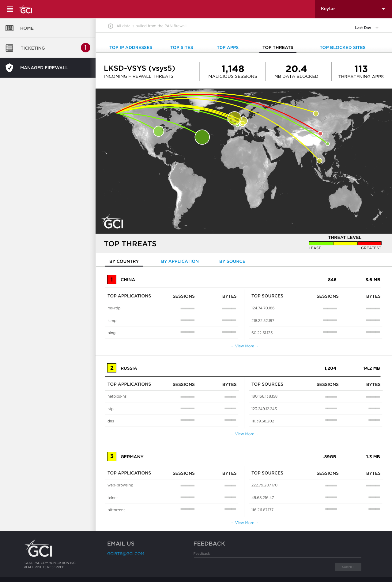
Task: Click the Managed Firewall shield icon
Action: pos(9,68)
